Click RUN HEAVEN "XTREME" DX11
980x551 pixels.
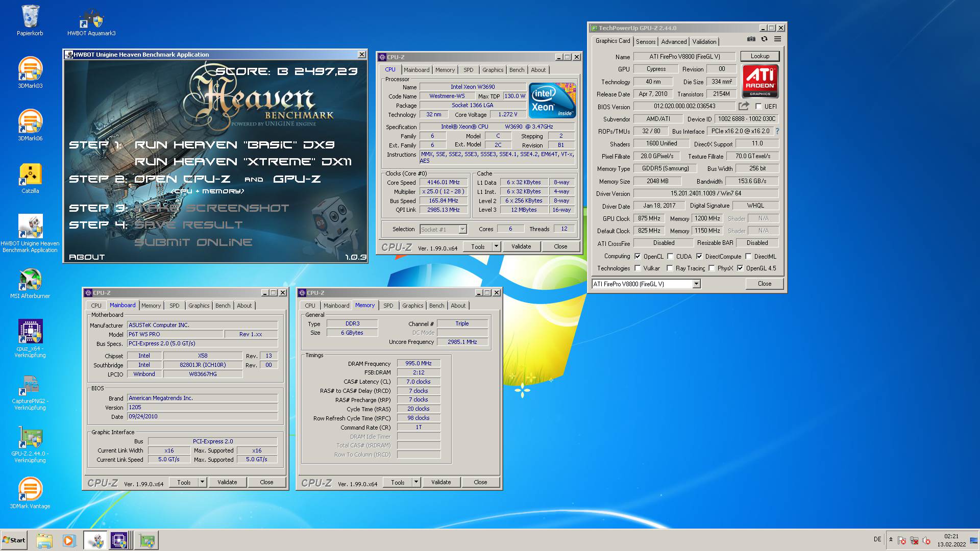pos(243,162)
